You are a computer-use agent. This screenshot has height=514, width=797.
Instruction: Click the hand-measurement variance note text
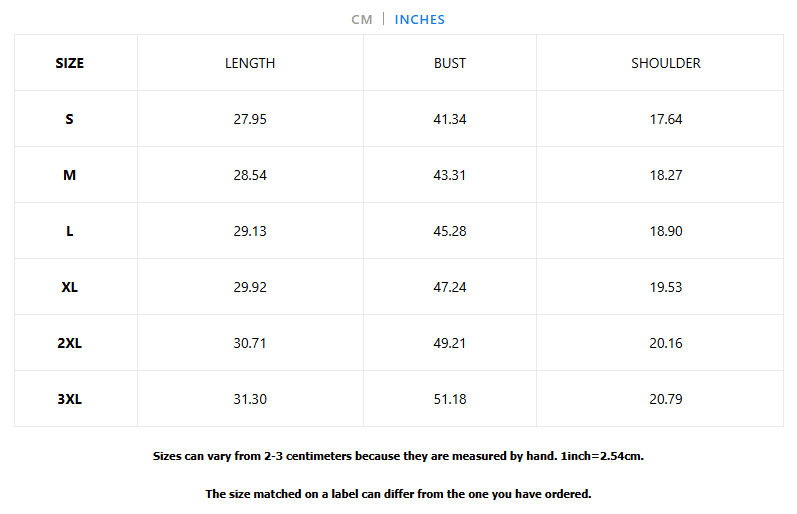click(398, 456)
